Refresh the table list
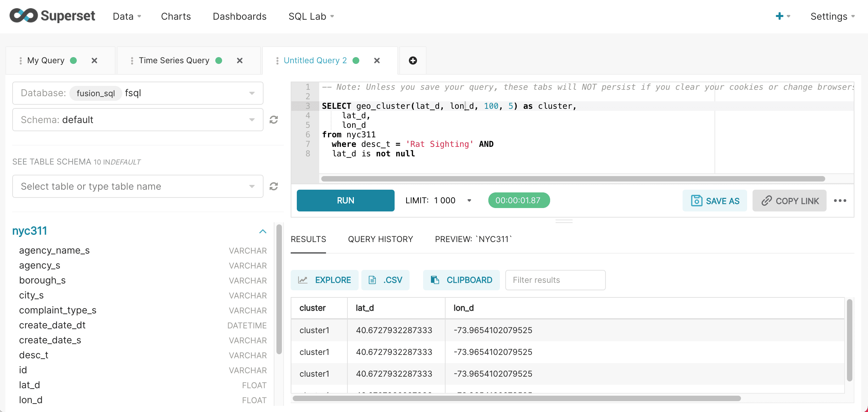This screenshot has width=868, height=412. (x=274, y=186)
